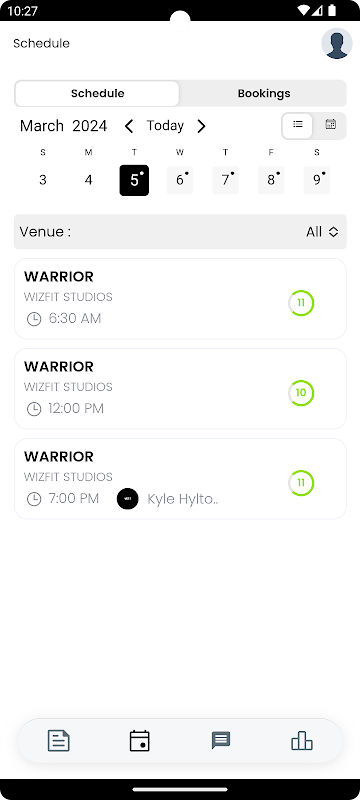Viewport: 360px width, 800px height.
Task: Select Wednesday 6 in the week strip
Action: pos(180,180)
